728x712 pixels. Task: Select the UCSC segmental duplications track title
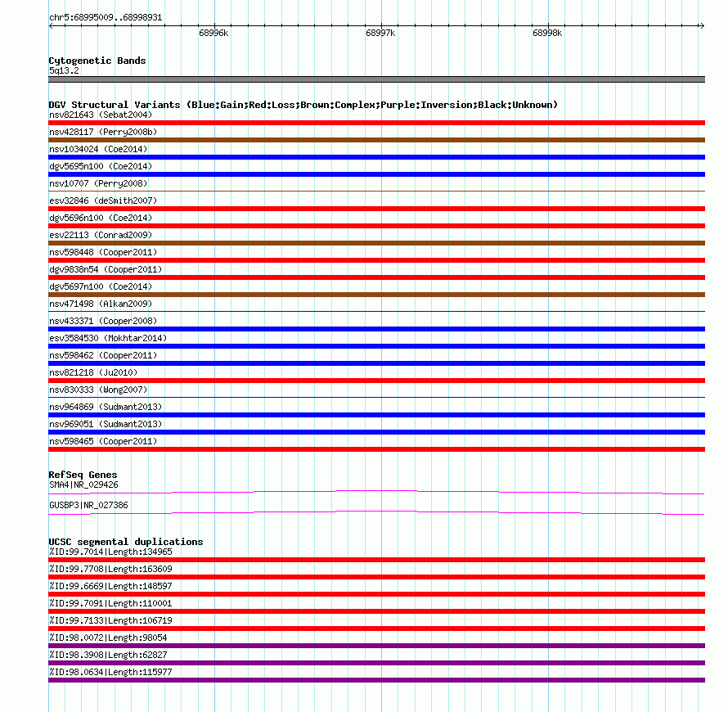126,542
